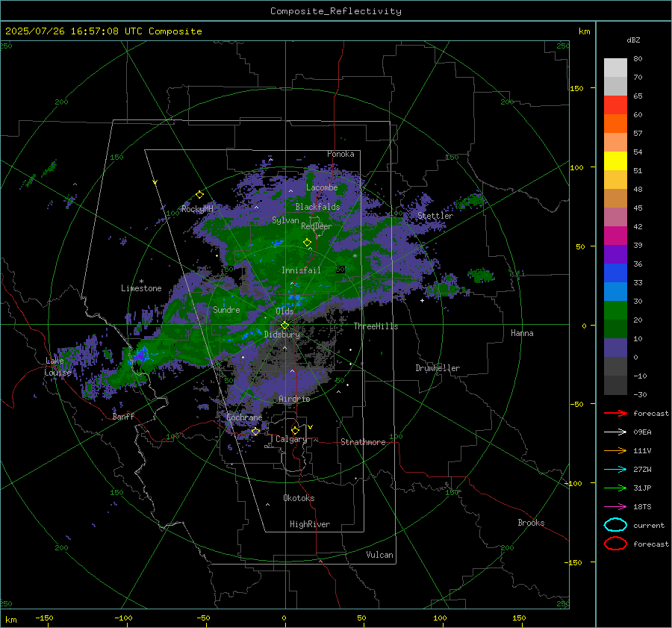Click the white 09EA arrow icon
Screen dimensions: 672x628
click(x=615, y=432)
